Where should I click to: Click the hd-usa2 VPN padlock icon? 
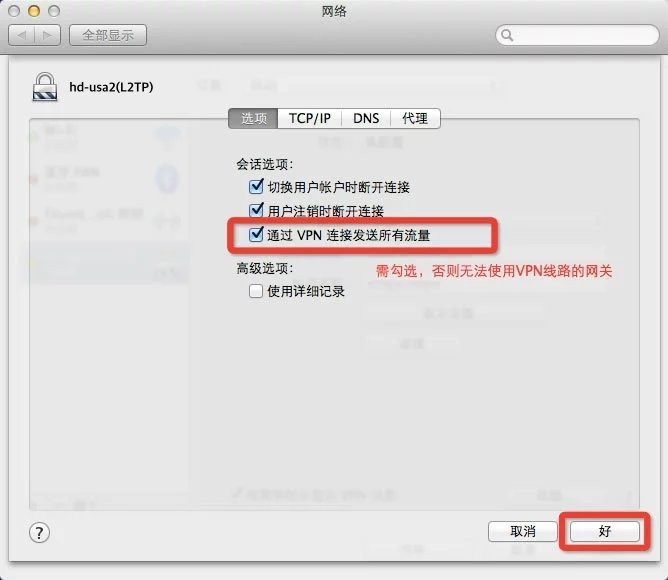pyautogui.click(x=45, y=87)
